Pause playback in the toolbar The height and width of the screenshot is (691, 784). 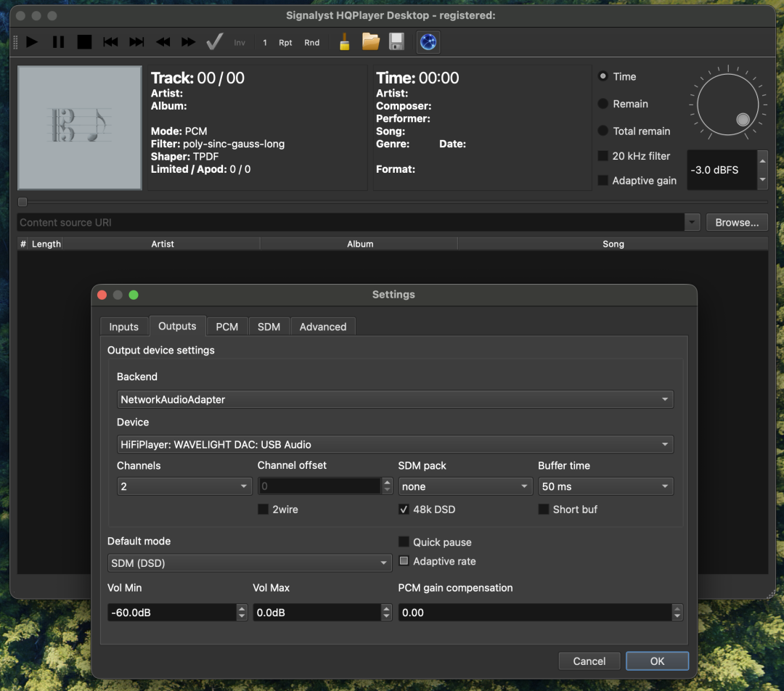(59, 42)
